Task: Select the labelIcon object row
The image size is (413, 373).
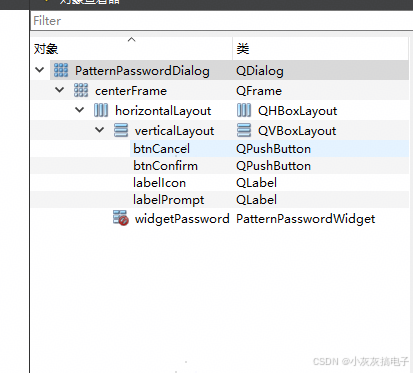Action: pos(220,183)
